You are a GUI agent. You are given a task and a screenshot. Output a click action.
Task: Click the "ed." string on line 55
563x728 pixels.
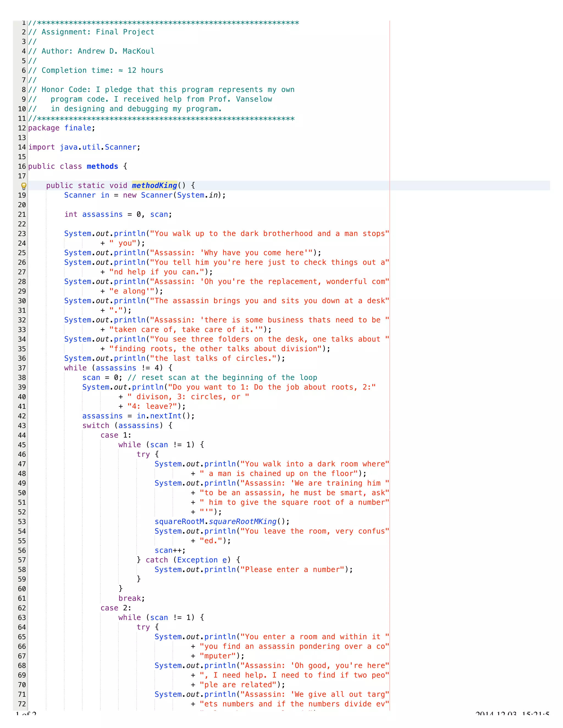pos(211,541)
